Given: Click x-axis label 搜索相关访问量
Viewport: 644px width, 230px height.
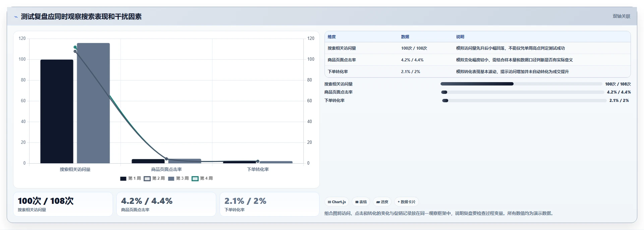Looking at the screenshot, I should click(x=75, y=169).
